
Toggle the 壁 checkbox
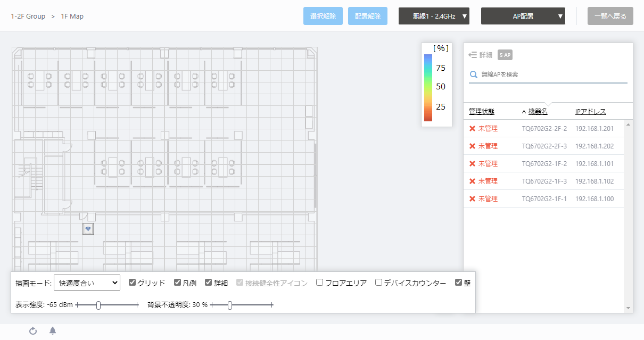click(x=458, y=283)
